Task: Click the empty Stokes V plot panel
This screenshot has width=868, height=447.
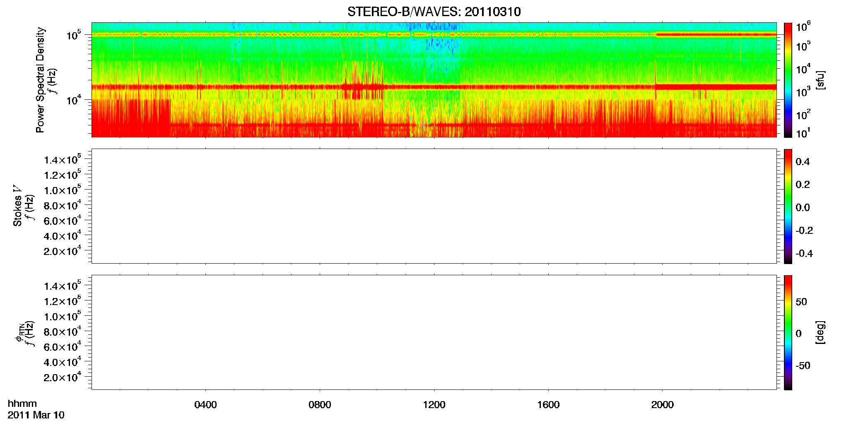Action: point(434,206)
